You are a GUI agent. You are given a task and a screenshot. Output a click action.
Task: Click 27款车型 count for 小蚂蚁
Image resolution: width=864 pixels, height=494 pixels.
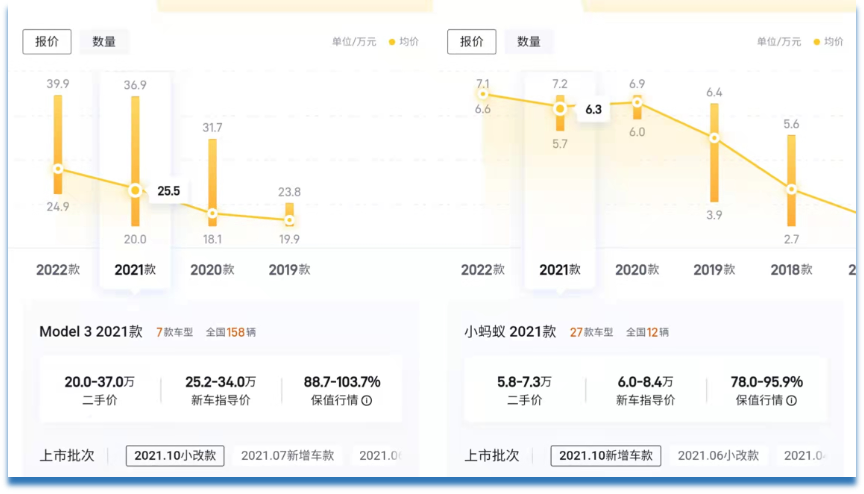[591, 332]
